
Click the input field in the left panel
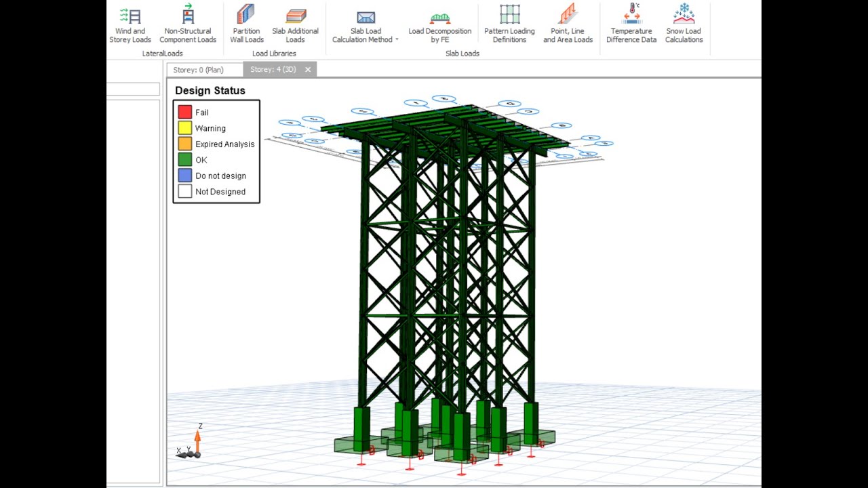point(134,89)
